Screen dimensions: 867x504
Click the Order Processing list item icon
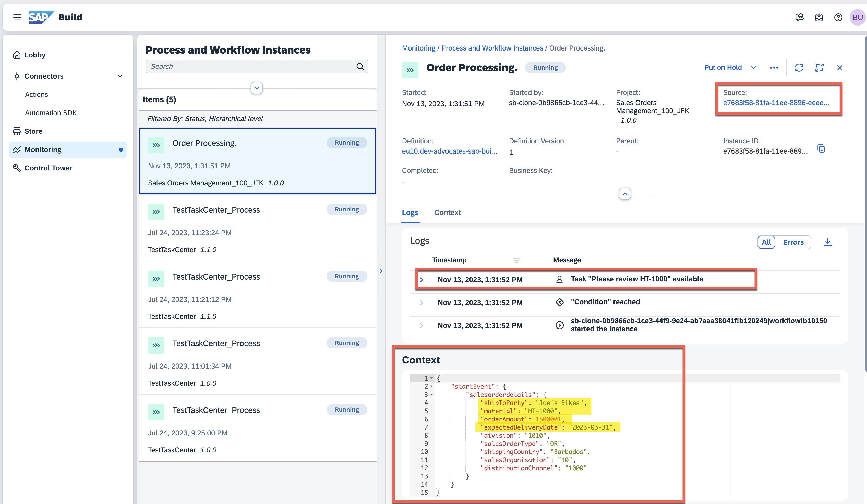coord(156,145)
